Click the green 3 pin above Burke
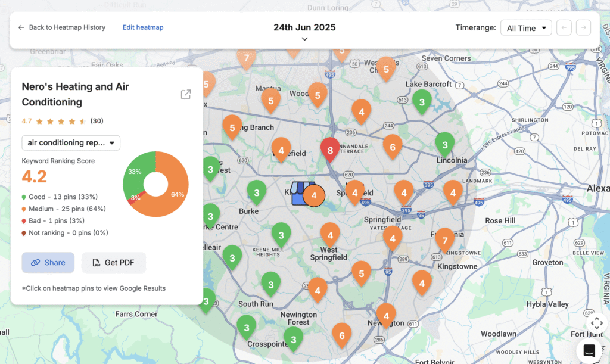 [257, 192]
